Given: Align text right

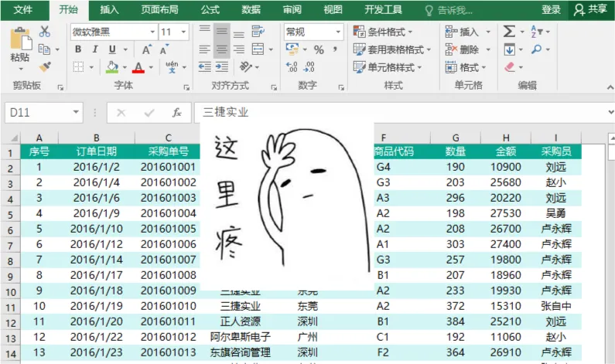Looking at the screenshot, I should (x=239, y=49).
